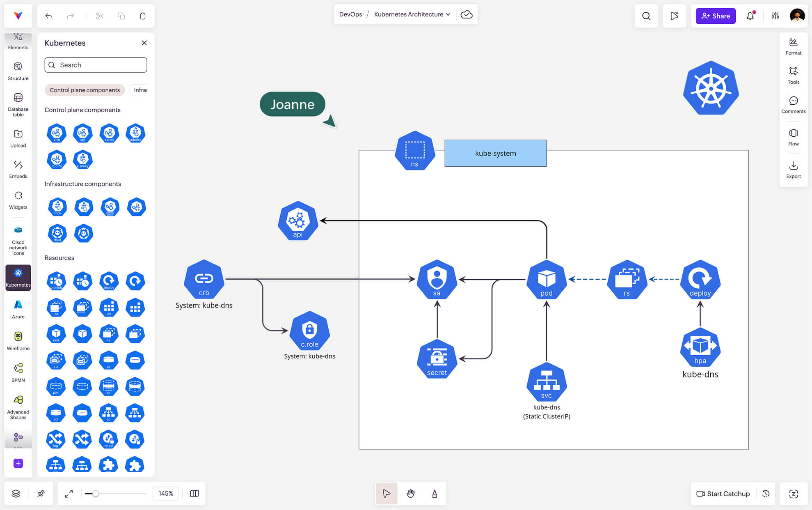Click the presentation play icon

pos(674,16)
